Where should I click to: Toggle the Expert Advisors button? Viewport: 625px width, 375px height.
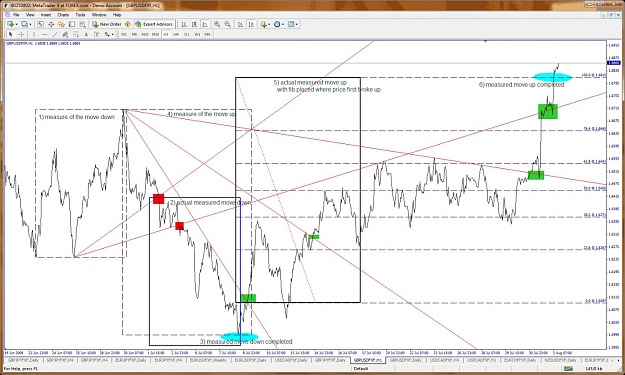154,24
